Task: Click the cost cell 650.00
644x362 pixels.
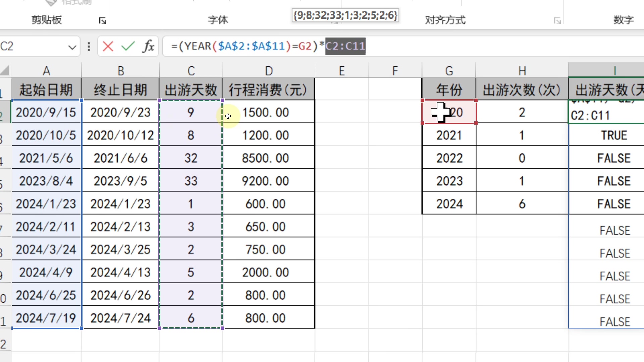Action: pyautogui.click(x=269, y=227)
